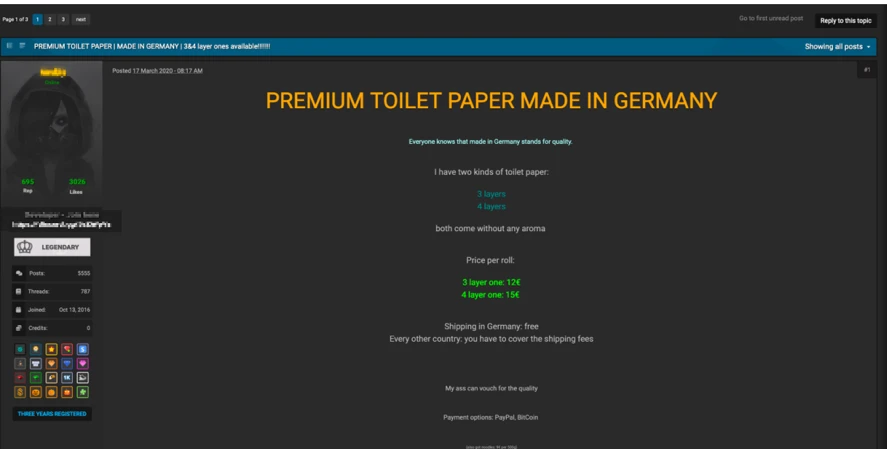Click the green gem award badge

point(36,378)
